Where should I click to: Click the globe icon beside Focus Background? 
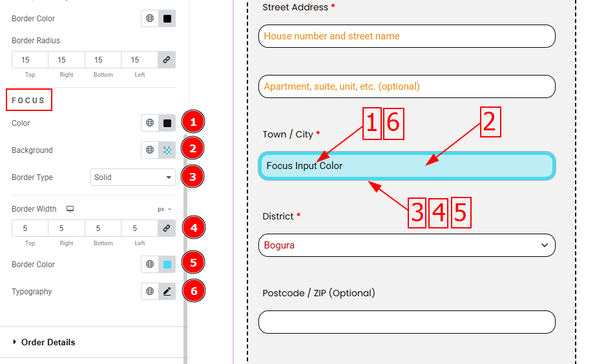tap(150, 150)
